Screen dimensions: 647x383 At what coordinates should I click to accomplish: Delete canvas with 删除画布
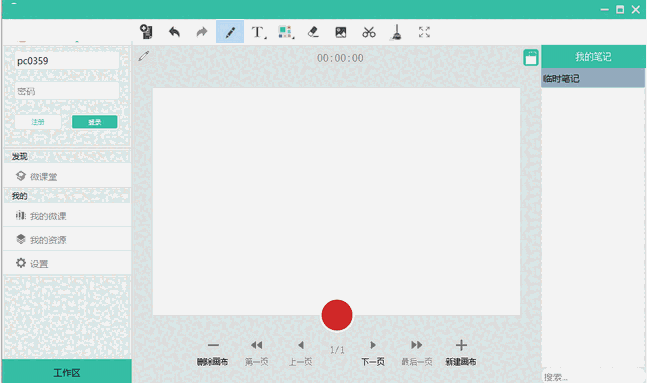point(213,353)
